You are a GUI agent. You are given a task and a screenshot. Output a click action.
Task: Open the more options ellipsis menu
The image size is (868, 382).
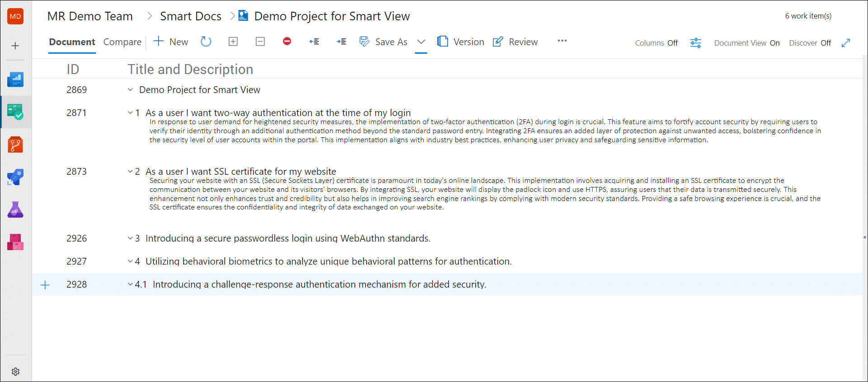tap(562, 41)
